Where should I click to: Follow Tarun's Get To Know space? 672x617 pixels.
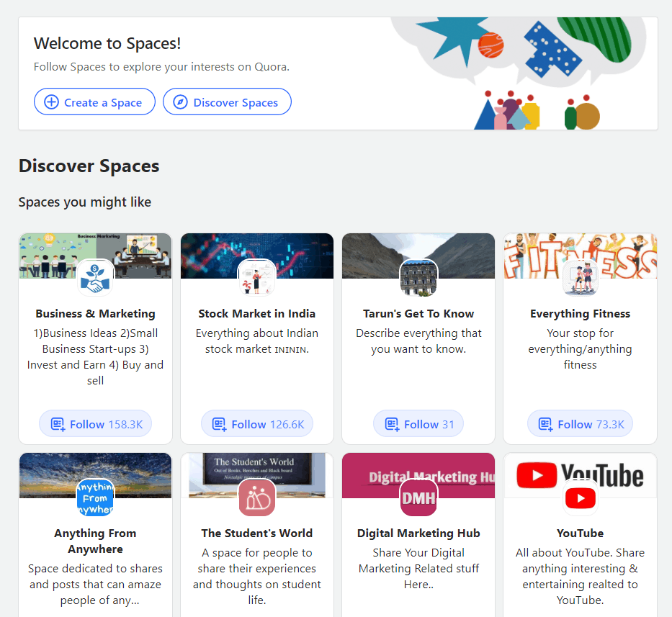418,423
